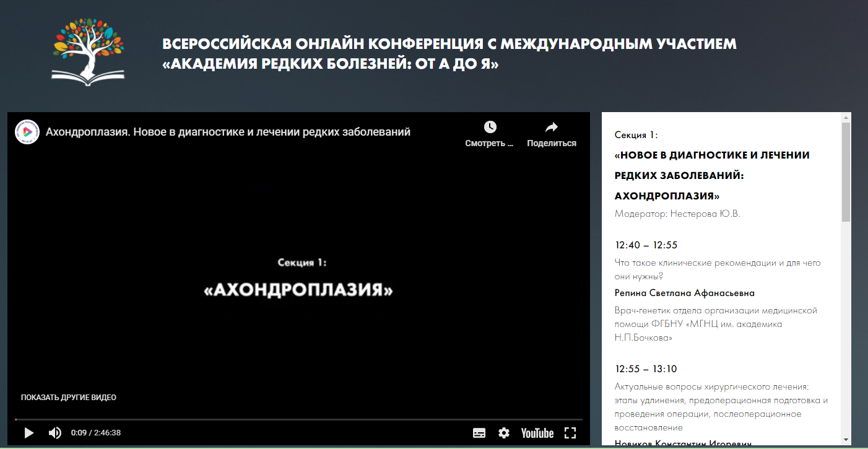Click the Share arrow icon
Screen dimensions: 868x449
551,128
